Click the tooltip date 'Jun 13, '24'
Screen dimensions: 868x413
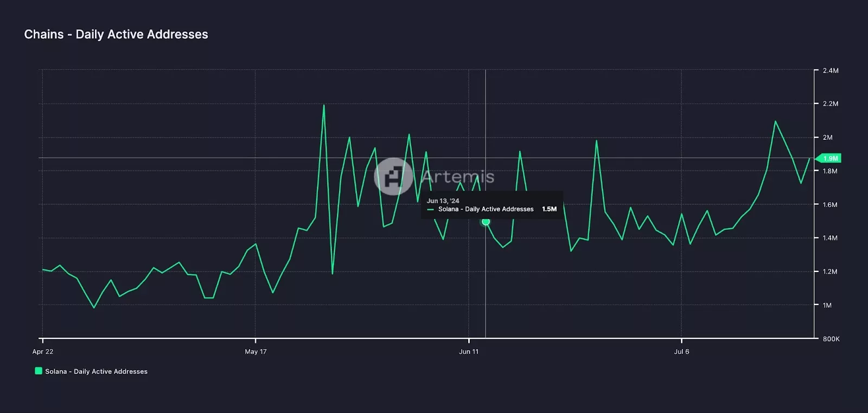coord(443,201)
